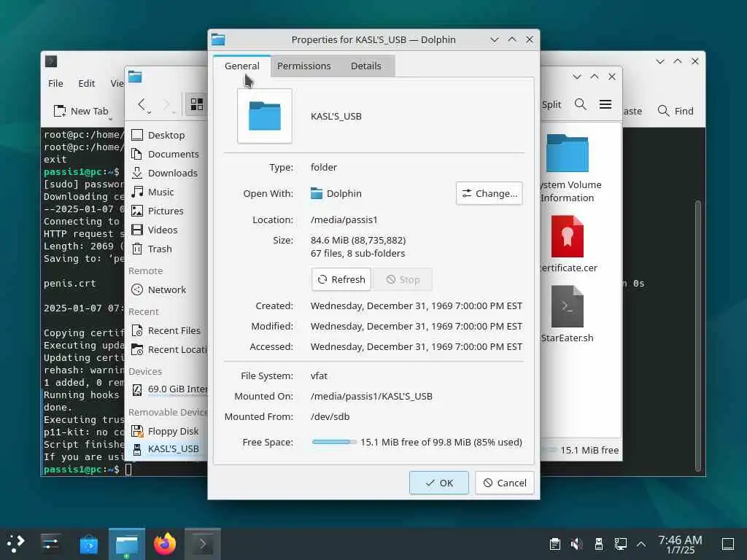The width and height of the screenshot is (747, 560).
Task: Click the Pictures icon in sidebar
Action: (137, 211)
